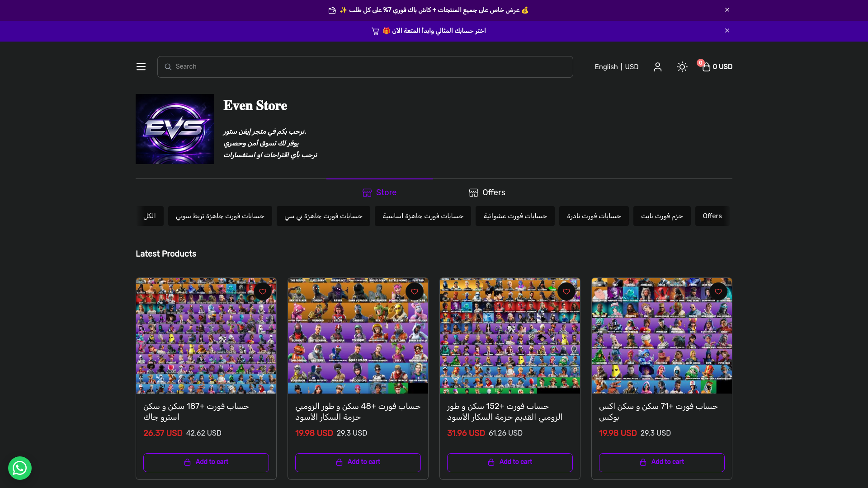Select حسابات فورت جاهزة اساسية category
Image resolution: width=868 pixels, height=488 pixels.
(423, 216)
